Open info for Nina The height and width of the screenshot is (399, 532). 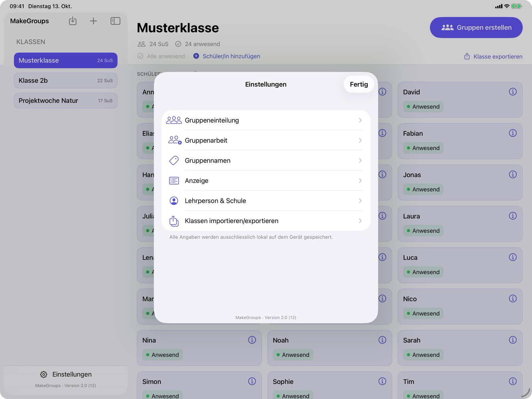click(x=252, y=340)
